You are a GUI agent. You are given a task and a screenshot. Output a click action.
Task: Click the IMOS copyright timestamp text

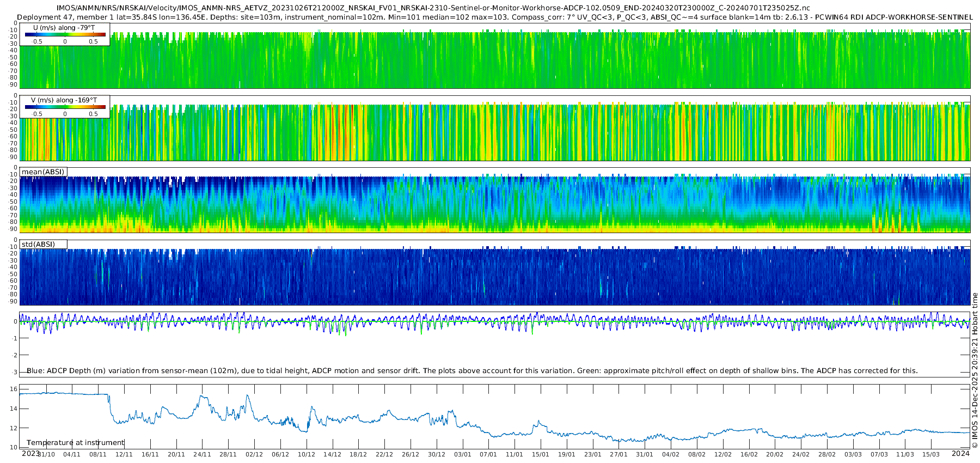pos(975,370)
